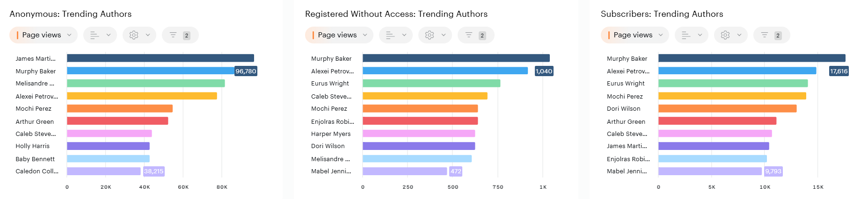
Task: Select Murphy Baker bar in Anonymous chart
Action: (151, 71)
